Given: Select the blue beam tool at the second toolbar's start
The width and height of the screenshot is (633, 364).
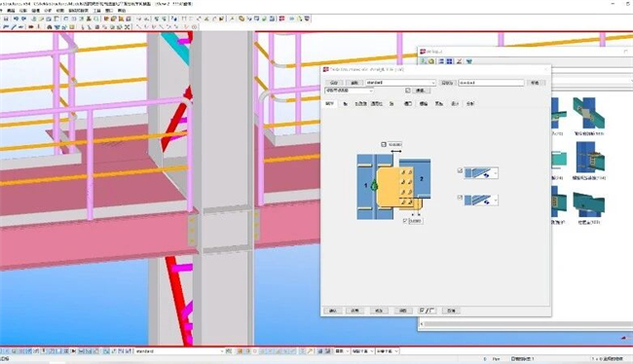Looking at the screenshot, I should click(6, 27).
